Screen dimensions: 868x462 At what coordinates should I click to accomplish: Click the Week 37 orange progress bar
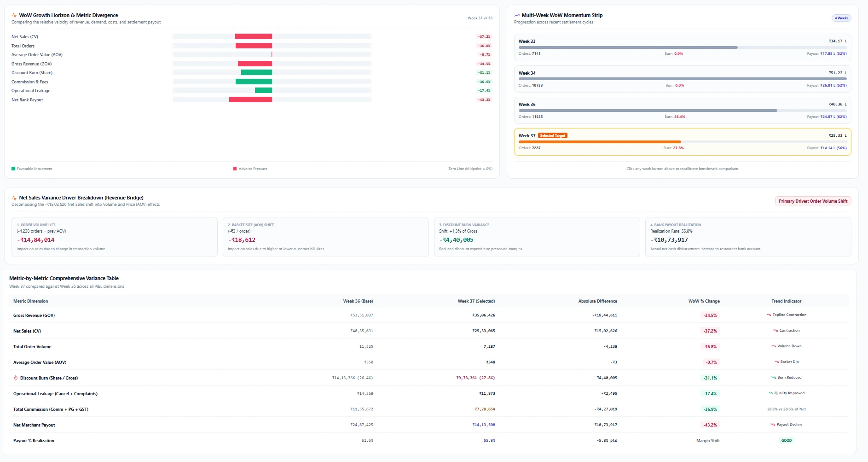(600, 142)
